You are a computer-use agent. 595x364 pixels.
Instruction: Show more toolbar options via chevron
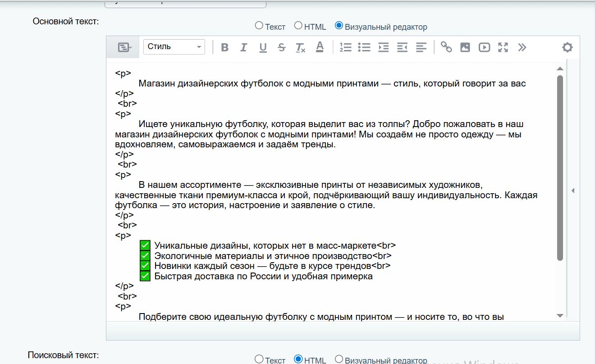pos(522,47)
